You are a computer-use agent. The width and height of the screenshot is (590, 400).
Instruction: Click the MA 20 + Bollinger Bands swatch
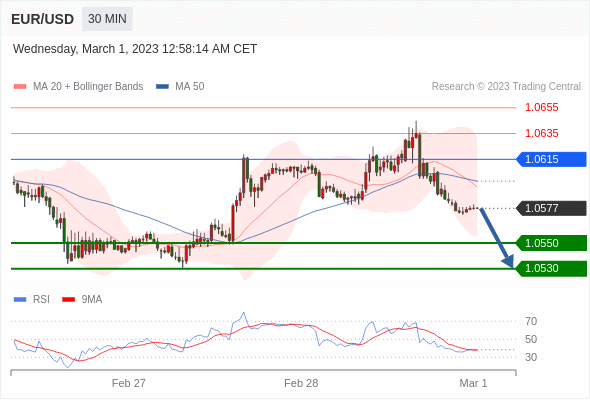[20, 87]
